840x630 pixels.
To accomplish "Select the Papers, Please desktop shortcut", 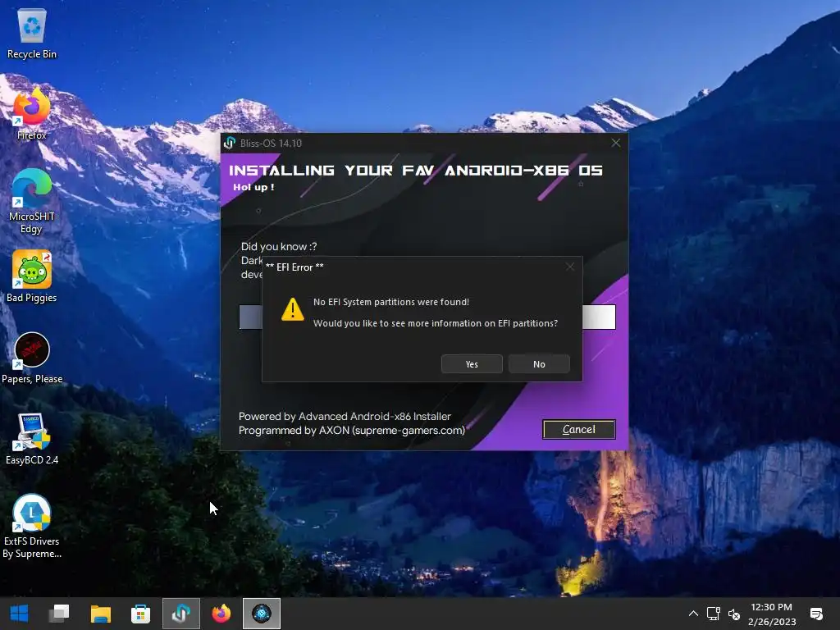I will tap(32, 358).
